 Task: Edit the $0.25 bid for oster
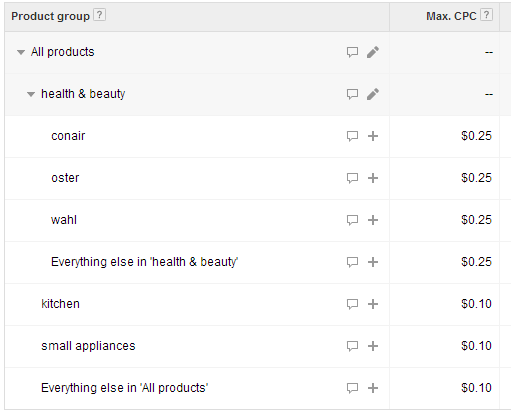476,178
